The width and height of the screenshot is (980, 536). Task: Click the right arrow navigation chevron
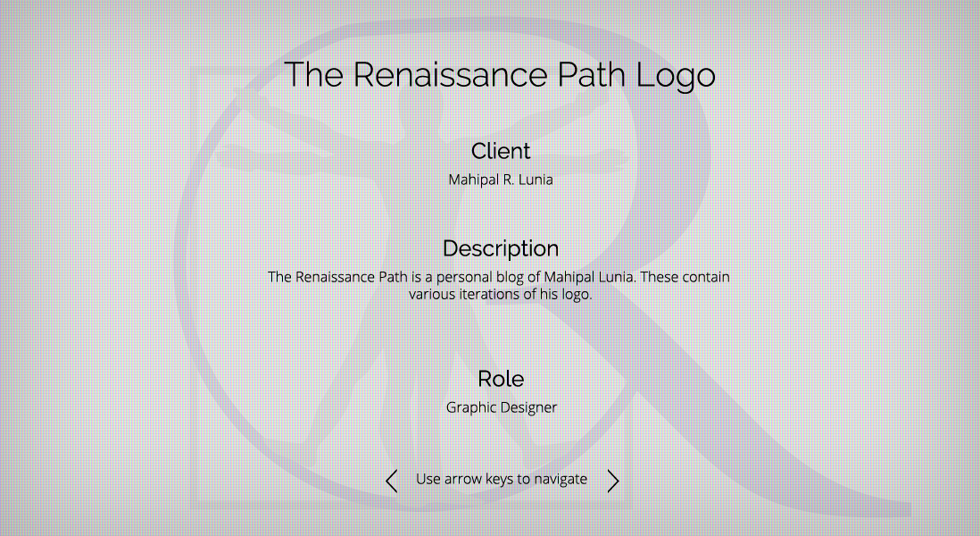(613, 481)
